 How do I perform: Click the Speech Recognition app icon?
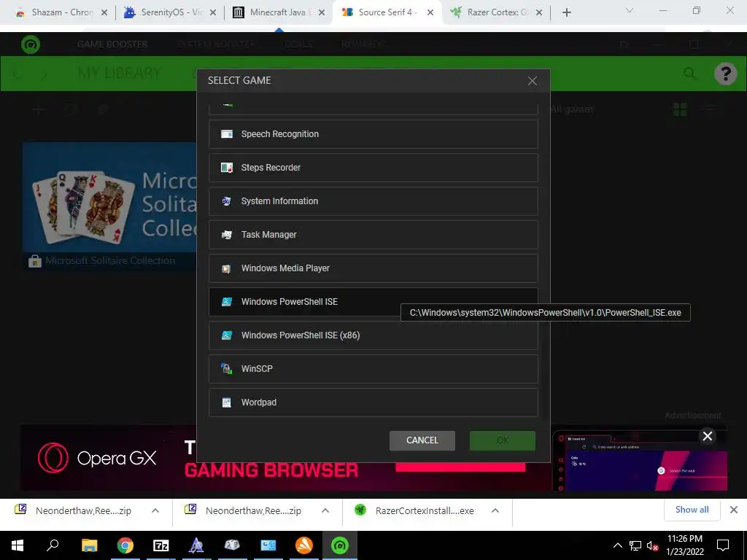click(227, 134)
